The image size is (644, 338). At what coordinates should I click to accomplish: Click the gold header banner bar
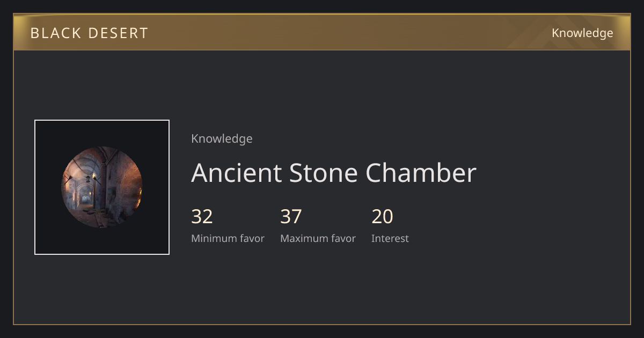click(x=322, y=32)
